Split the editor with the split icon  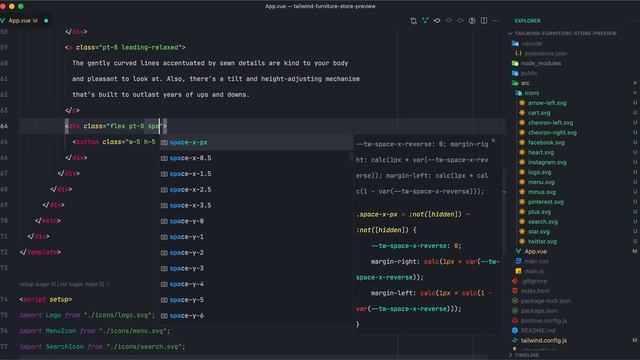click(484, 20)
